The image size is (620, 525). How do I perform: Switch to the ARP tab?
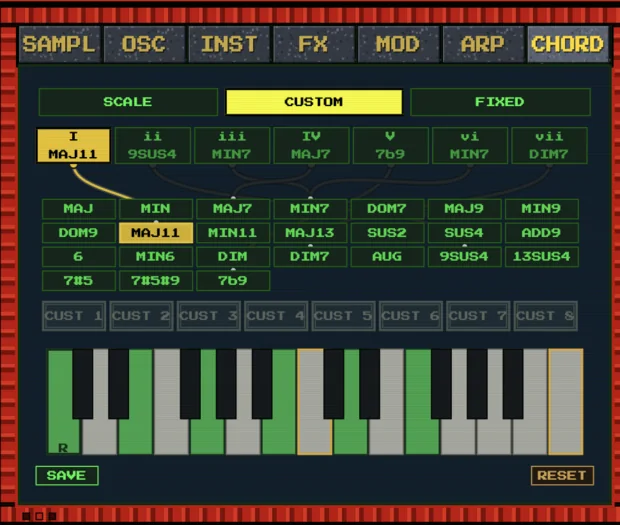pos(483,44)
